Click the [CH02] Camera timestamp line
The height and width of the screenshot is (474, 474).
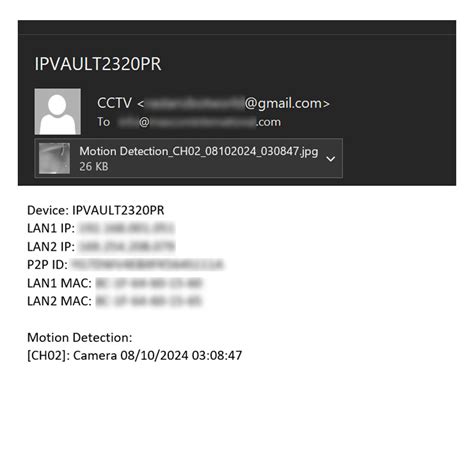pyautogui.click(x=135, y=356)
